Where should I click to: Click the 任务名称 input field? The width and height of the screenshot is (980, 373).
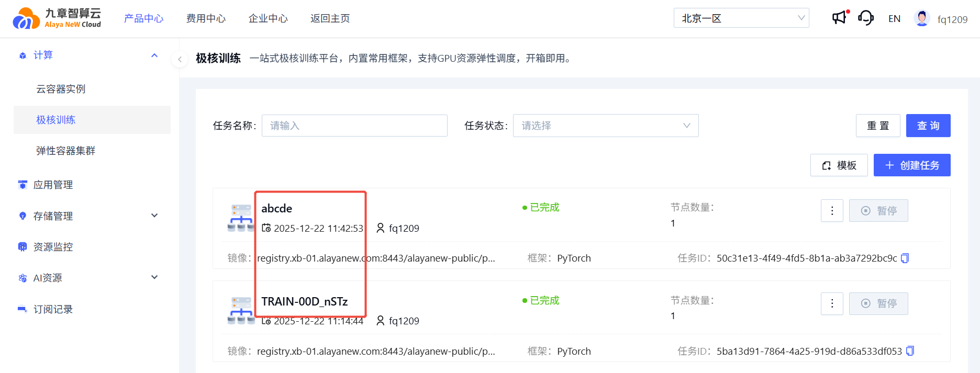point(354,126)
